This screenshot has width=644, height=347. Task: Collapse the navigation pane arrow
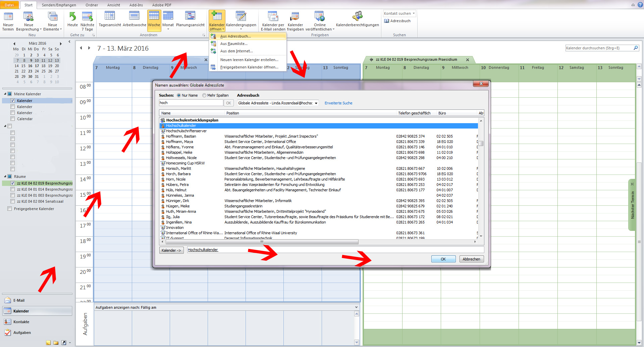click(x=69, y=42)
